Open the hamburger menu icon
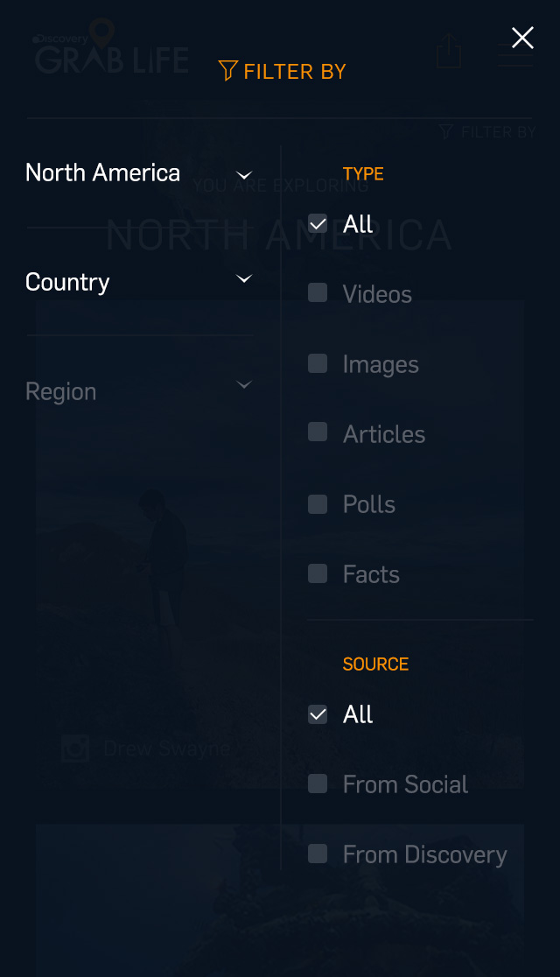Screen dimensions: 560x977 514,54
